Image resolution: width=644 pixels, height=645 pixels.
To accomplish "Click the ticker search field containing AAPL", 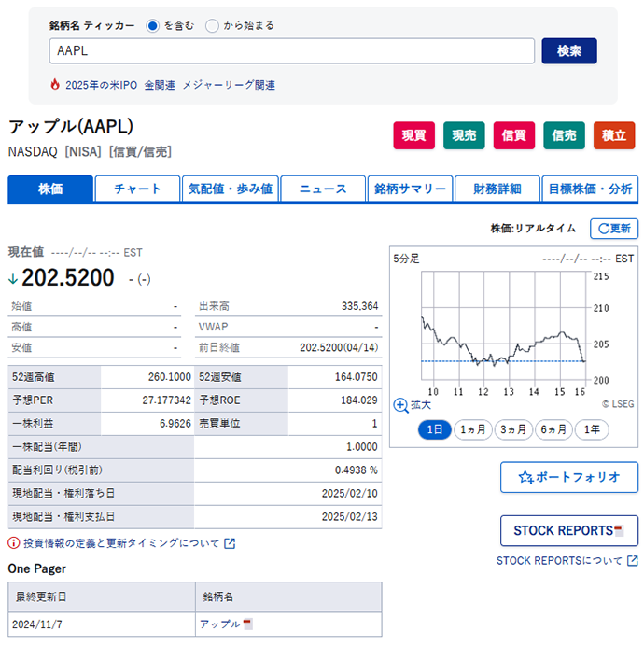I will click(x=291, y=51).
